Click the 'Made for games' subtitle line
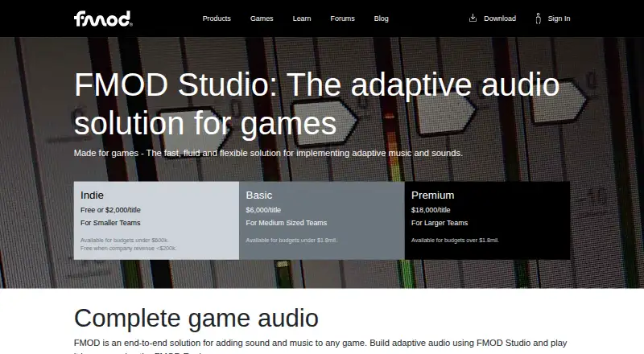This screenshot has height=354, width=644. pyautogui.click(x=268, y=153)
